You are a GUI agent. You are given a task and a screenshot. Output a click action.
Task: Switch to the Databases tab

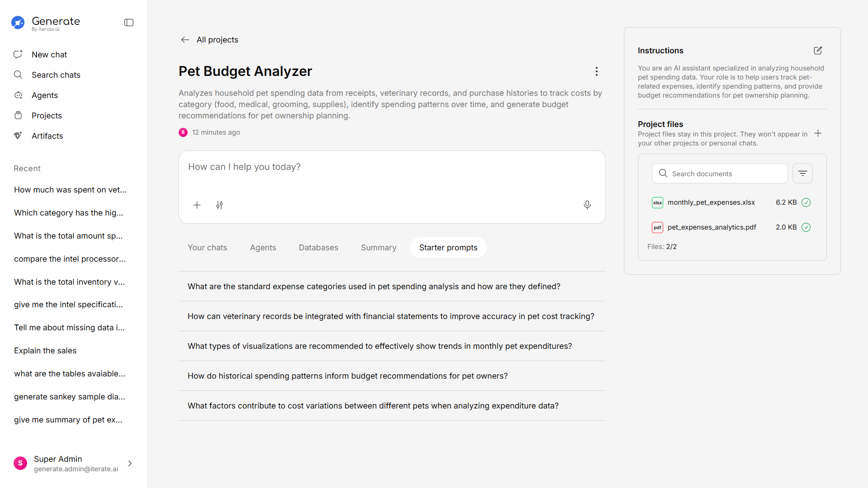coord(318,248)
